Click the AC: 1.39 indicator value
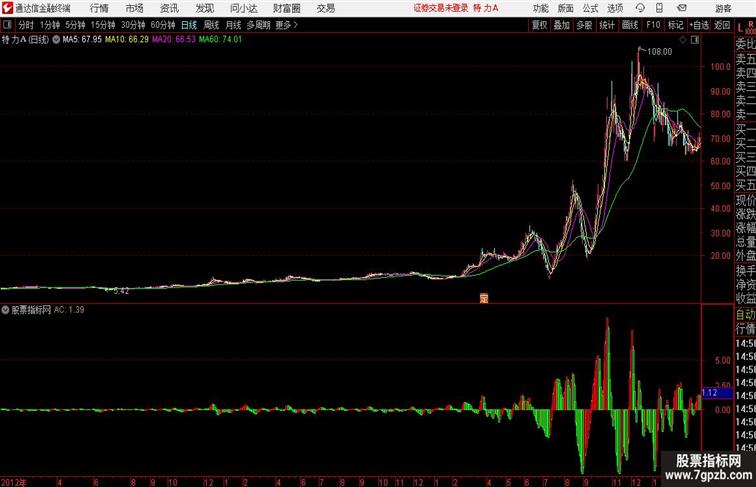Image resolution: width=756 pixels, height=487 pixels. tap(69, 310)
